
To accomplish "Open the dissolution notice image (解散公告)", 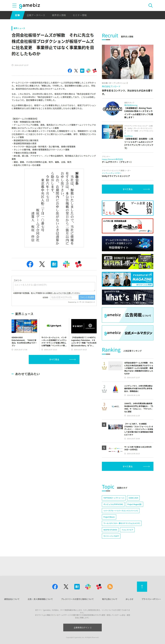I will click(x=54, y=208).
